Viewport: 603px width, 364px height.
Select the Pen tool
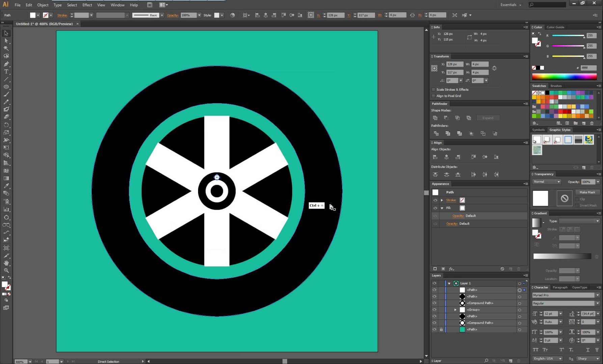point(6,64)
